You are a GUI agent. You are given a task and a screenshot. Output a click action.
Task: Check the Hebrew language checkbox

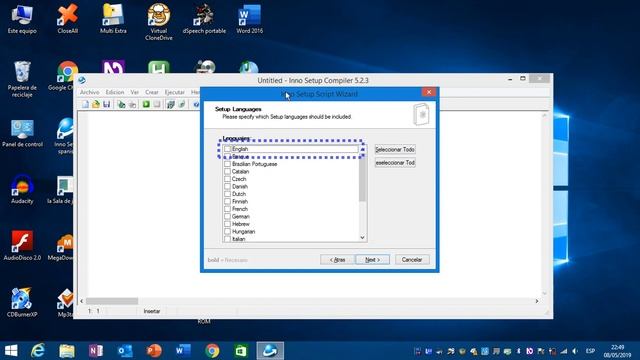click(x=227, y=224)
